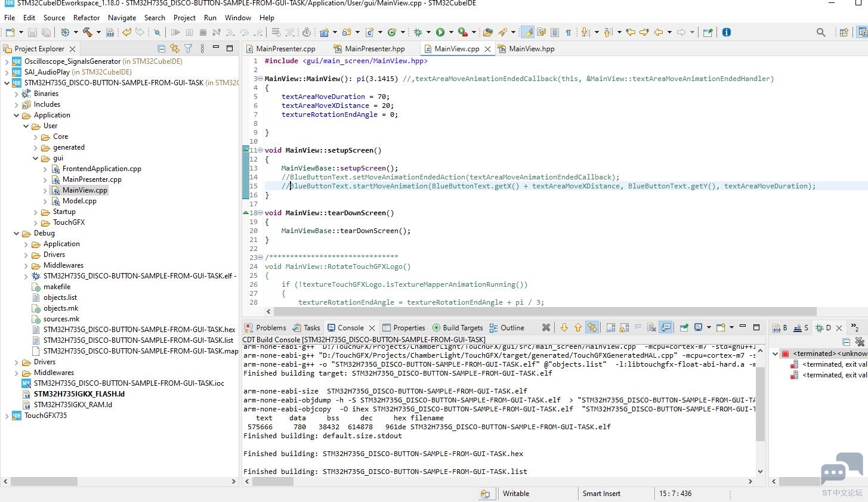Collapse the Debug folder in tree
868x502 pixels.
click(17, 234)
